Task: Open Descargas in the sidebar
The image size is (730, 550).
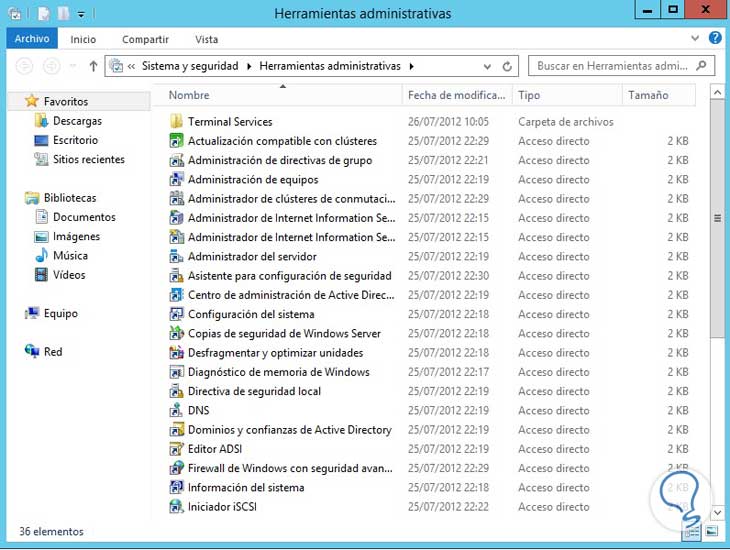Action: 77,121
